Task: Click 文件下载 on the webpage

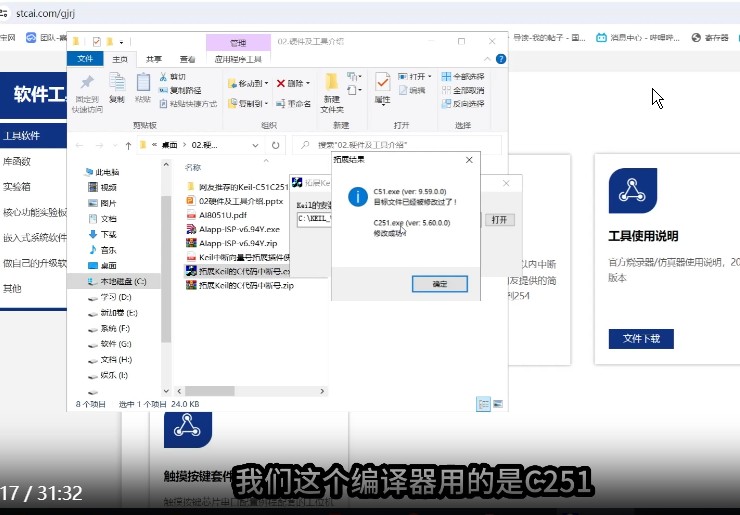Action: (641, 338)
